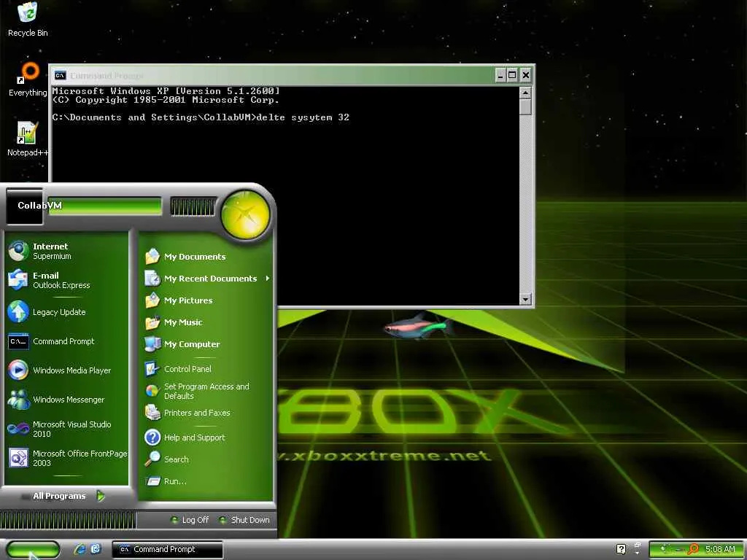Launch Internet Explorer from Quick Launch
The height and width of the screenshot is (560, 747).
(80, 549)
